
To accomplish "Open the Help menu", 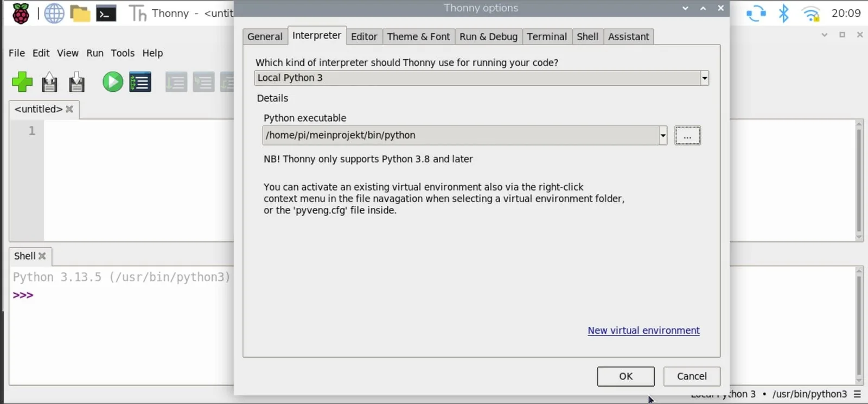I will 152,53.
